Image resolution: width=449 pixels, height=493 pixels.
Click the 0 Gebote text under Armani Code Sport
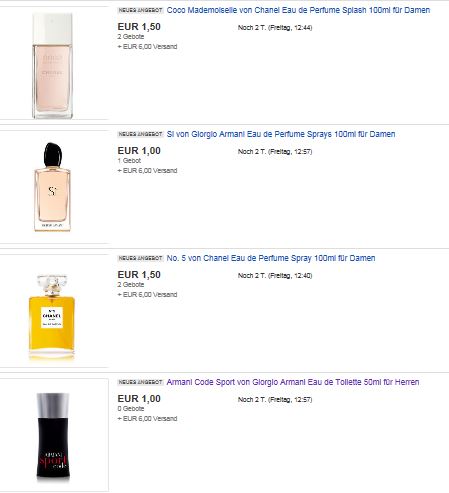point(131,409)
